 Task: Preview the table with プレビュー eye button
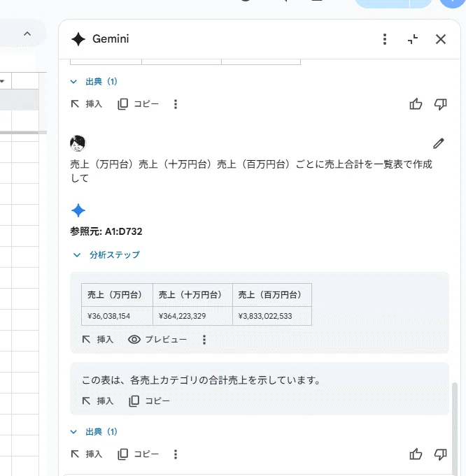[x=157, y=340]
